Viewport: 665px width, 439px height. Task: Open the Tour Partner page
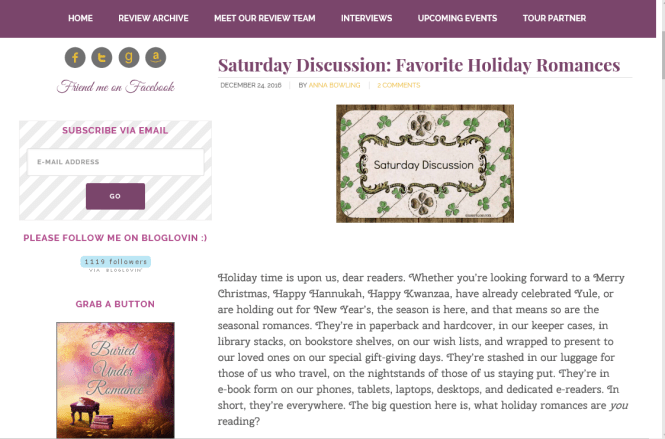(554, 18)
